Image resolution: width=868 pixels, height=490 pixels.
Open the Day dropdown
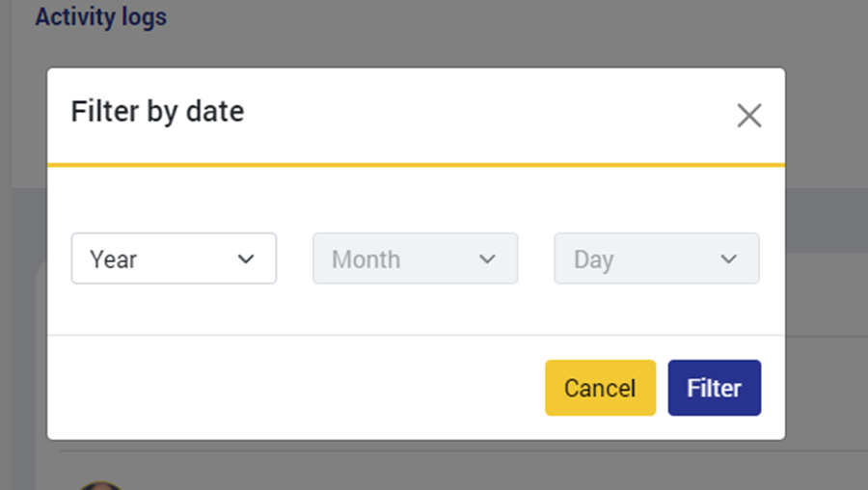coord(656,259)
